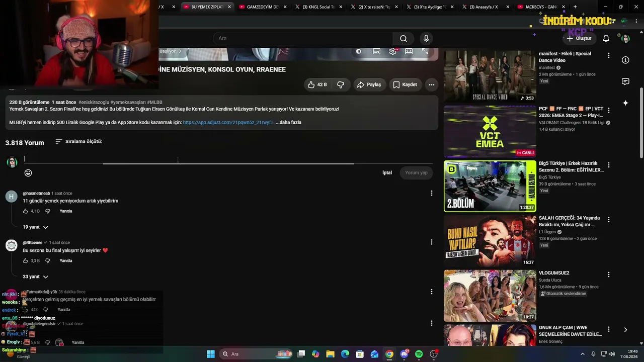Click the Oluştur create button

click(579, 39)
